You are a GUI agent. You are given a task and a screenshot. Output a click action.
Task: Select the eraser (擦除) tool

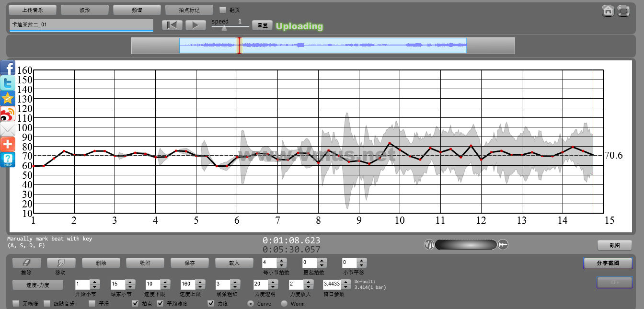pos(26,263)
